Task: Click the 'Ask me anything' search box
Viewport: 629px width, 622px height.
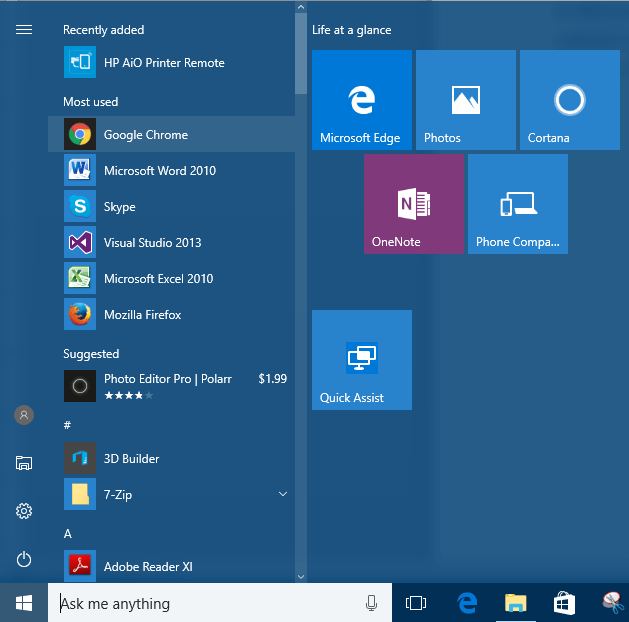Action: pos(200,603)
